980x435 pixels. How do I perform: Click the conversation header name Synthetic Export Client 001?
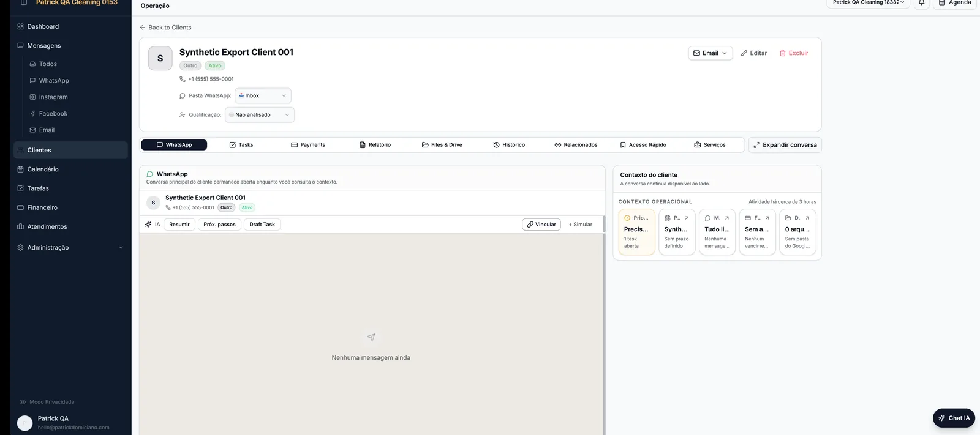[205, 198]
